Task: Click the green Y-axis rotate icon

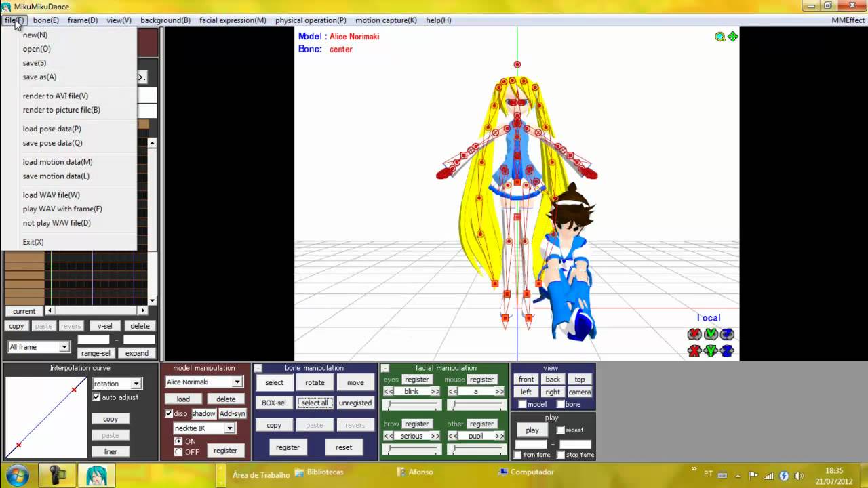Action: point(711,334)
